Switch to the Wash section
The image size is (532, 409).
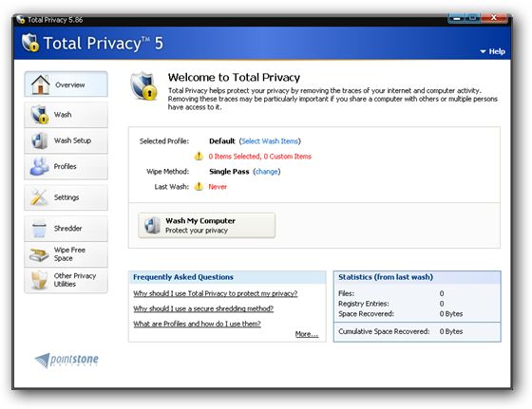[63, 115]
